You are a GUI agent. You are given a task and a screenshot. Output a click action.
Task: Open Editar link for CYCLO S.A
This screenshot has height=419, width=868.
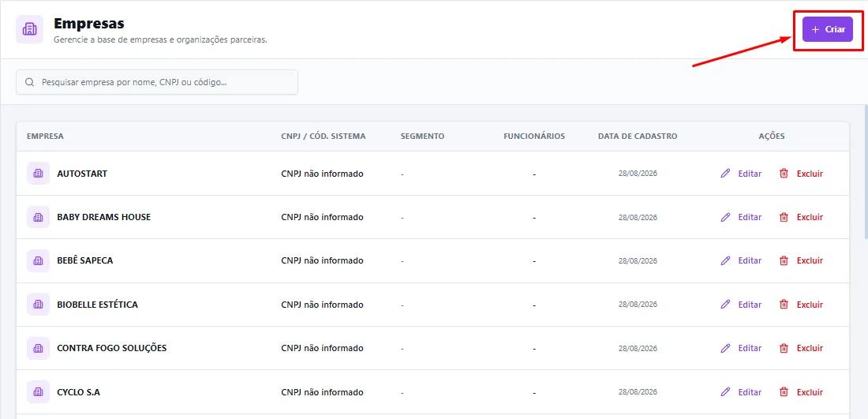pos(750,392)
